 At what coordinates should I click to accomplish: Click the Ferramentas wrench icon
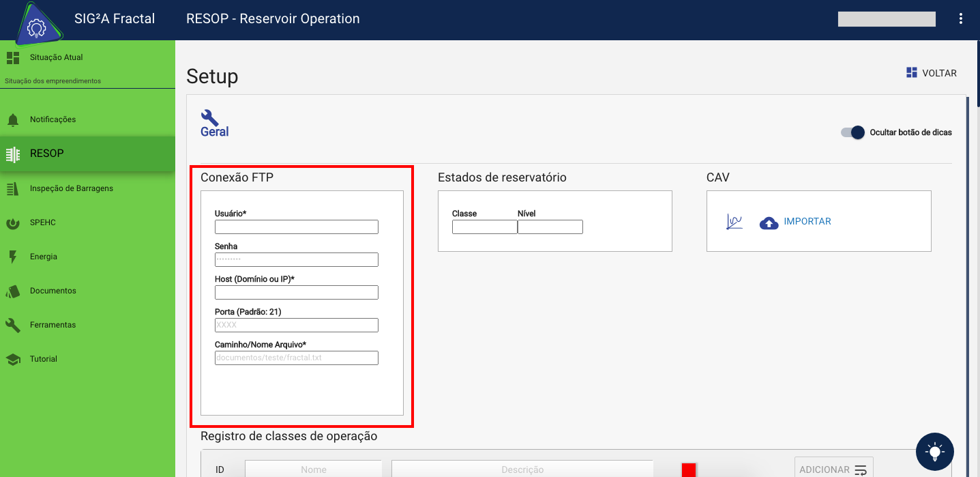pos(12,324)
